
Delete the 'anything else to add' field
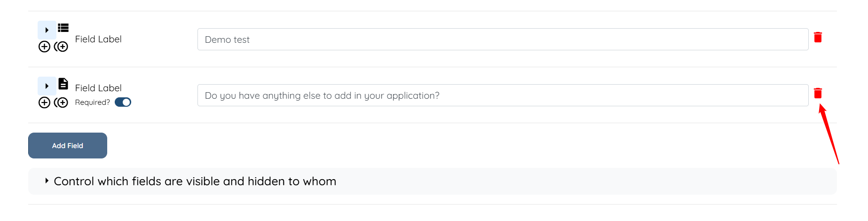818,93
